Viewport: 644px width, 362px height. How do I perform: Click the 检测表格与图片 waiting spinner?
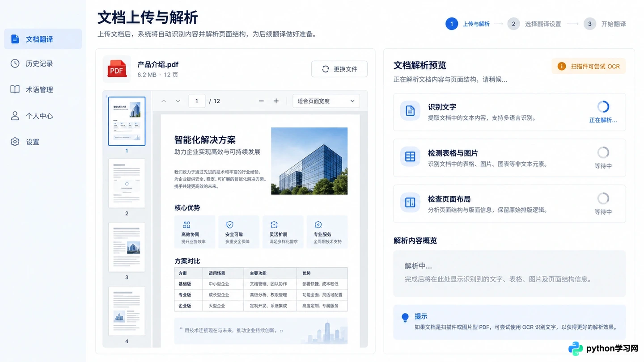tap(603, 152)
